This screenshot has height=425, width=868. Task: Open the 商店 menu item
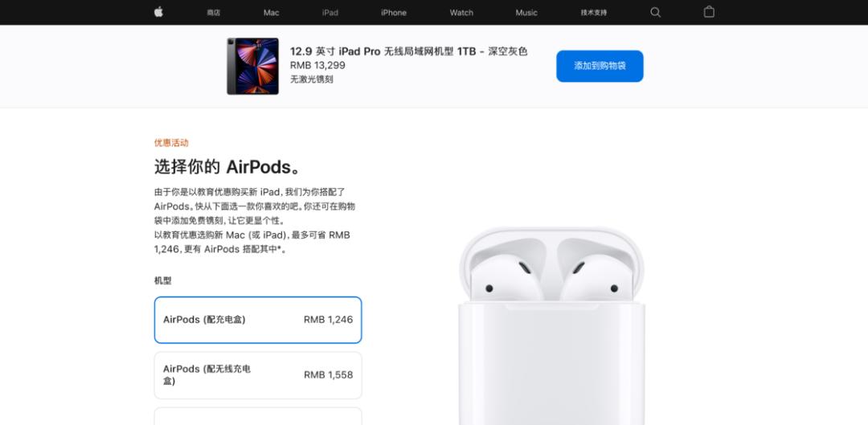[x=213, y=12]
